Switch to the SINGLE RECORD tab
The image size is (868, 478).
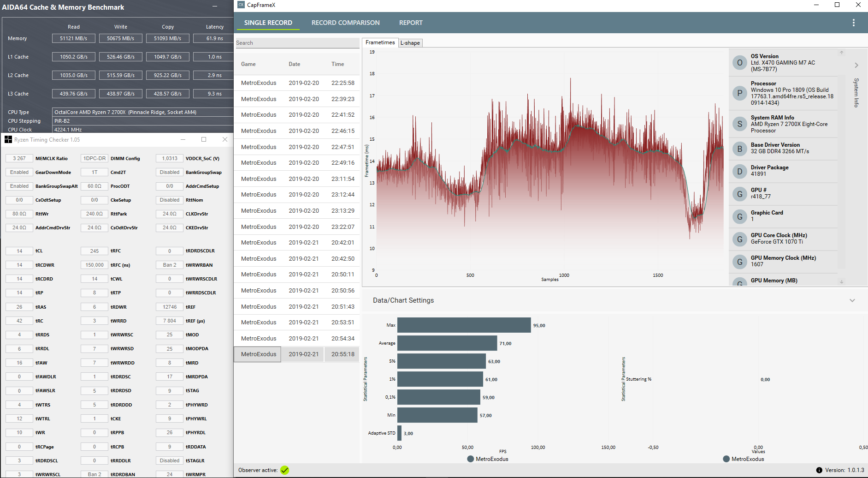pos(268,23)
